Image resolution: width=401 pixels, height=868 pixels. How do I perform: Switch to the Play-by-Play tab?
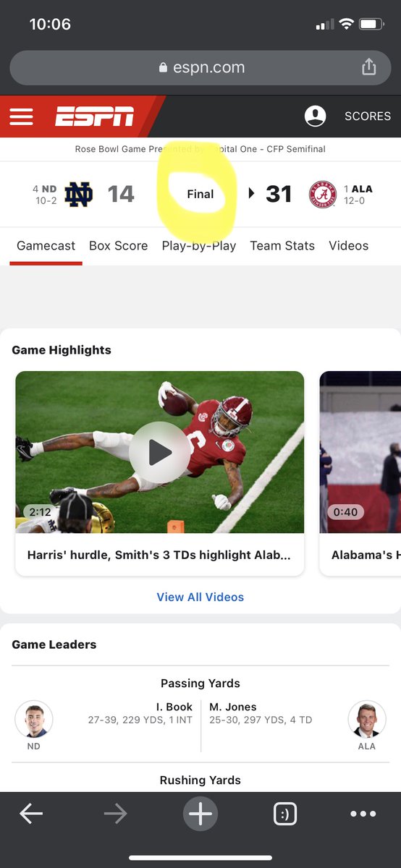tap(199, 246)
